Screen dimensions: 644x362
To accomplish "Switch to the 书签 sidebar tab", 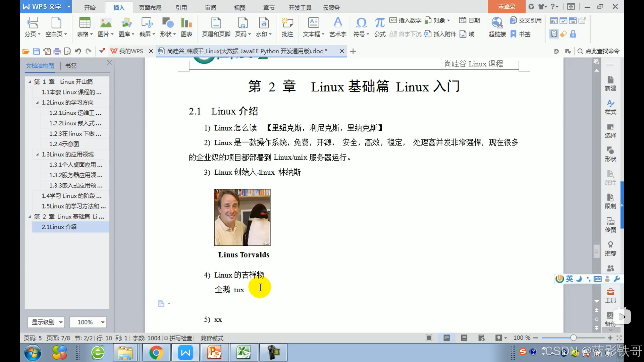I will (x=71, y=66).
